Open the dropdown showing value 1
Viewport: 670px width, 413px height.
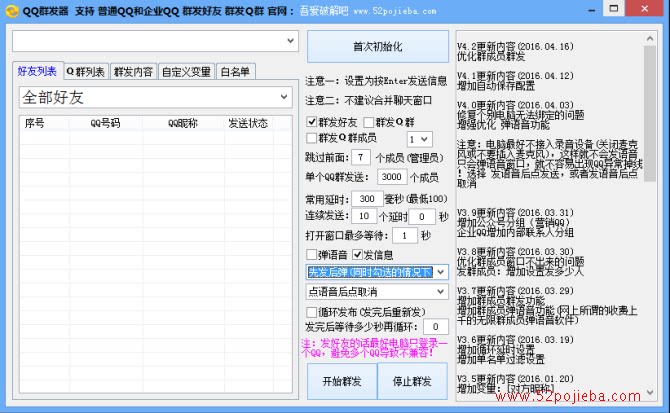tap(419, 139)
